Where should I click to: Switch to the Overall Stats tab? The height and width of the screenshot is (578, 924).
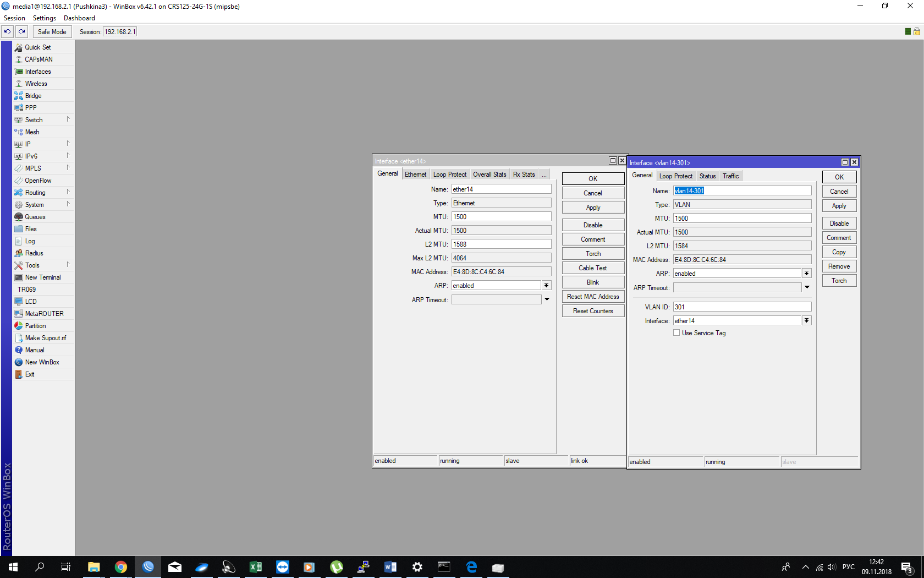click(490, 175)
